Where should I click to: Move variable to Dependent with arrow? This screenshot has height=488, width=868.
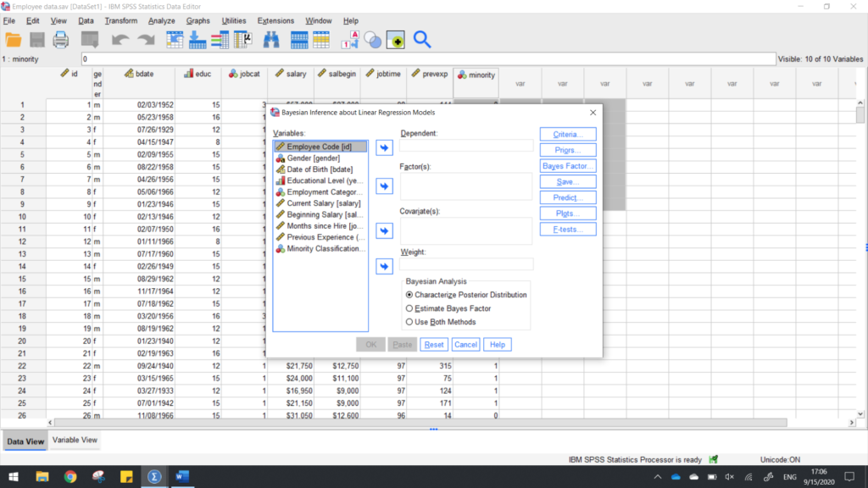[384, 147]
